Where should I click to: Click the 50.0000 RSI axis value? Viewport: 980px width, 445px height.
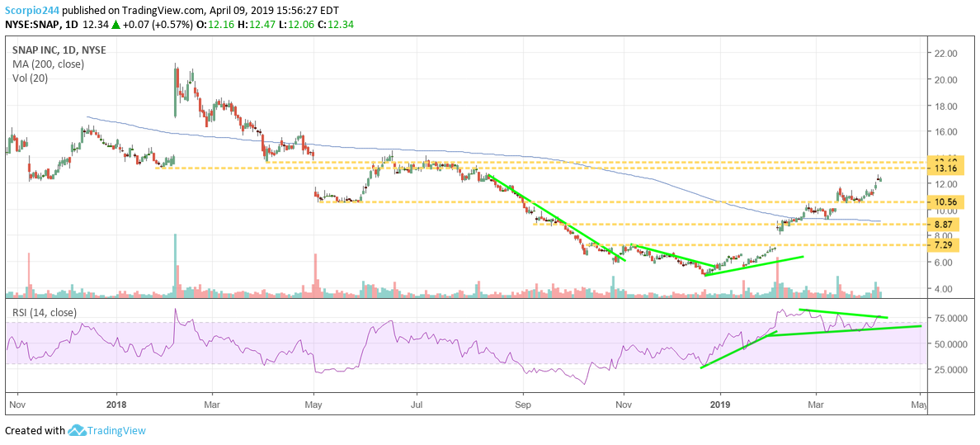950,344
